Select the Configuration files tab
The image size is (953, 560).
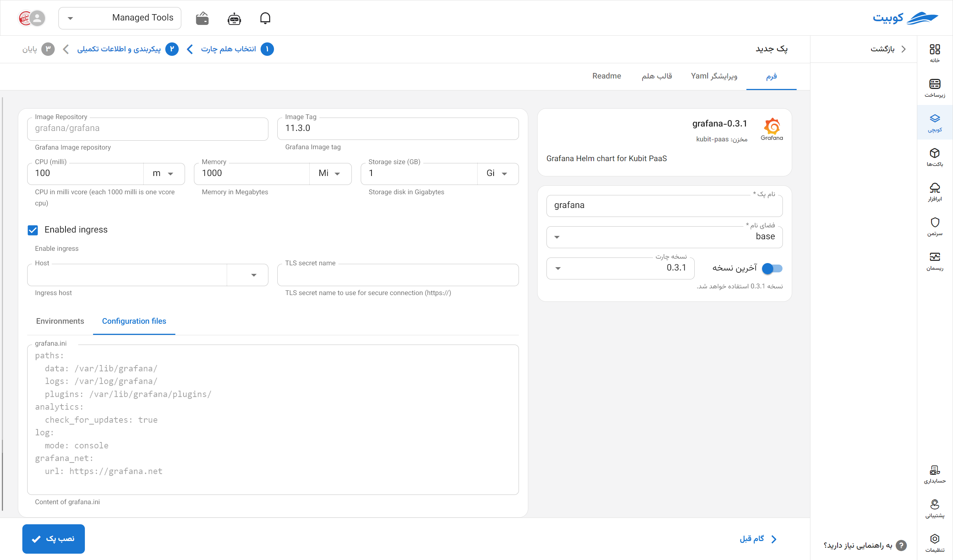click(x=134, y=321)
